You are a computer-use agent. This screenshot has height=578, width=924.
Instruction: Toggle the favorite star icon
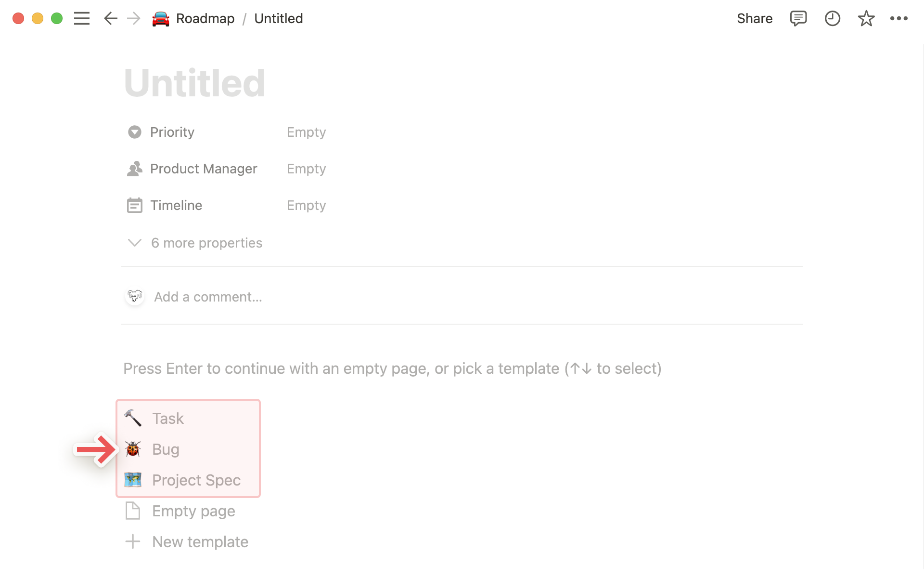click(x=865, y=18)
